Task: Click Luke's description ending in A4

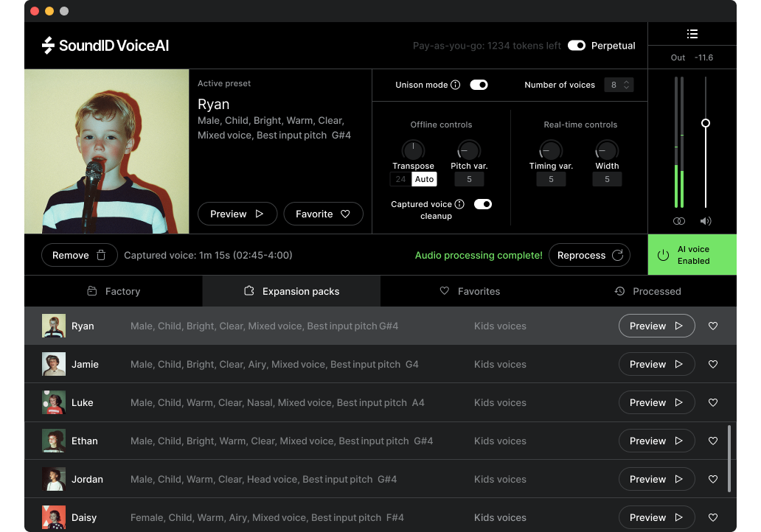Action: 277,402
